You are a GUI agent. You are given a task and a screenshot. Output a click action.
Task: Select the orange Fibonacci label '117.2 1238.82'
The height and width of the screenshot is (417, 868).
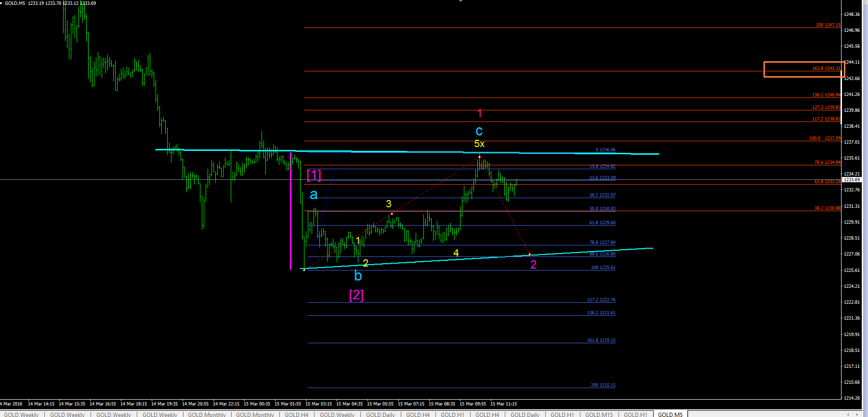click(826, 119)
